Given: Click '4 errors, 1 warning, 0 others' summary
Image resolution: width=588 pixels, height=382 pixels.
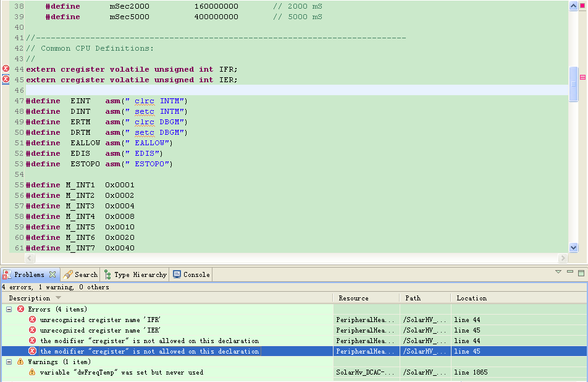Looking at the screenshot, I should pyautogui.click(x=56, y=287).
